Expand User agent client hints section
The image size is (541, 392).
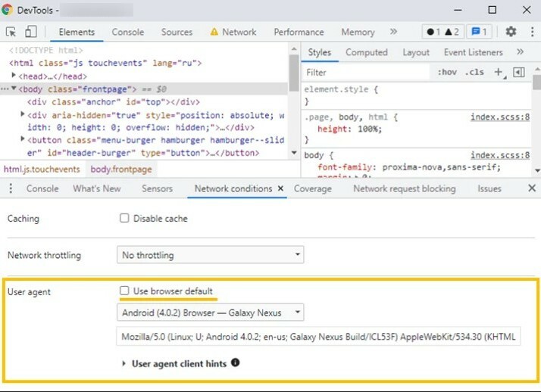point(124,363)
